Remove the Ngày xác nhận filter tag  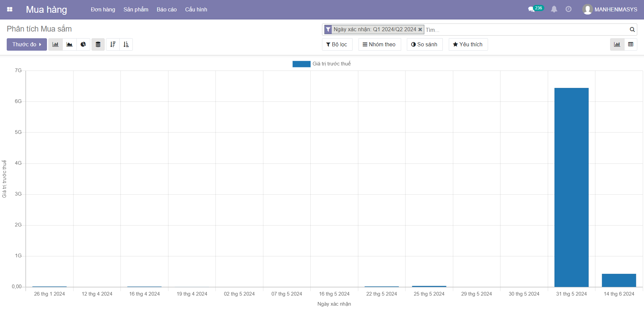420,30
